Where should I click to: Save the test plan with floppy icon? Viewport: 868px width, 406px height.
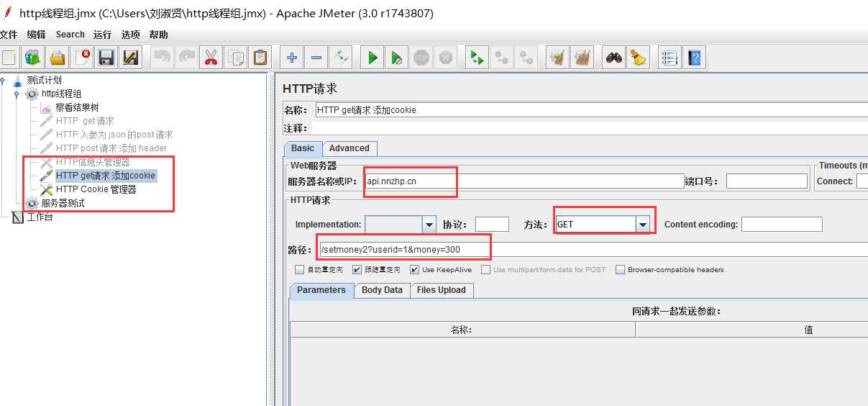106,58
